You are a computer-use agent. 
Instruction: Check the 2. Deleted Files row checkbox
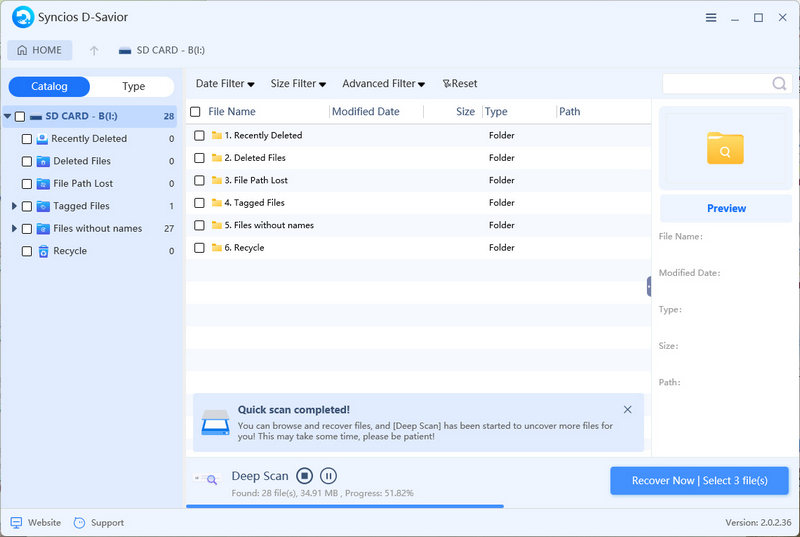click(x=199, y=158)
